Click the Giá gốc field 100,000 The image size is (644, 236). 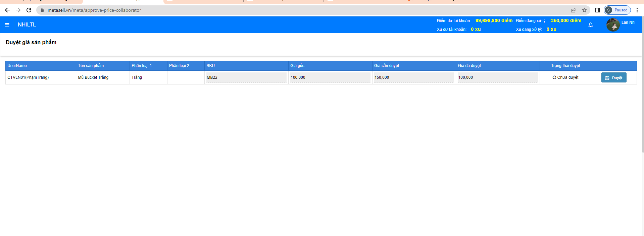coord(330,77)
